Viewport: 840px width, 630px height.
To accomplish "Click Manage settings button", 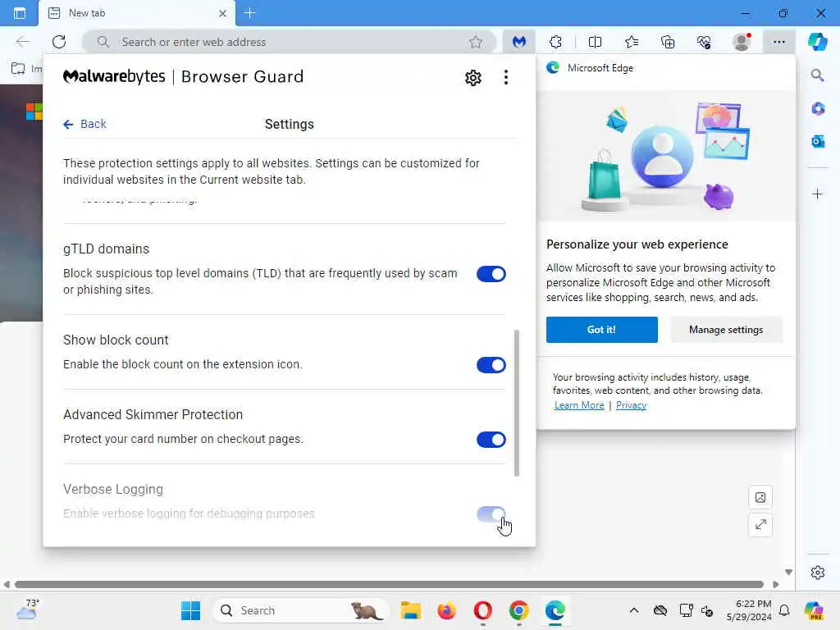I will click(726, 330).
